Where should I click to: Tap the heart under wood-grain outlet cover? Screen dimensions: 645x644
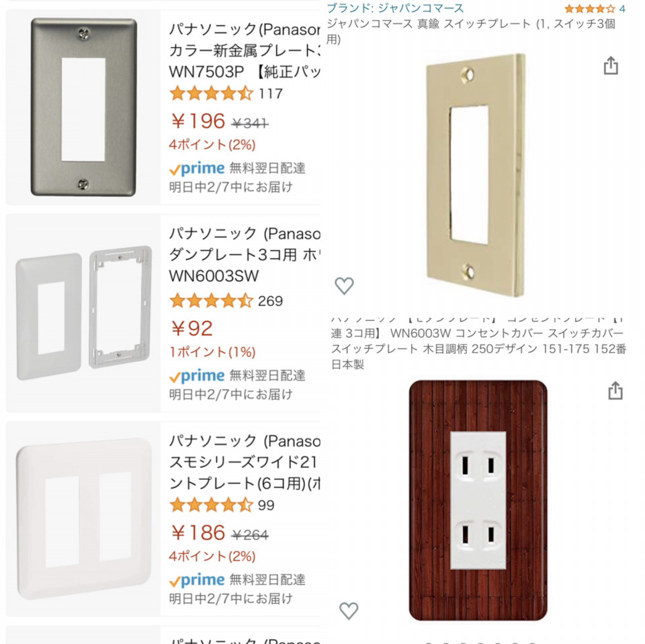pos(349,610)
